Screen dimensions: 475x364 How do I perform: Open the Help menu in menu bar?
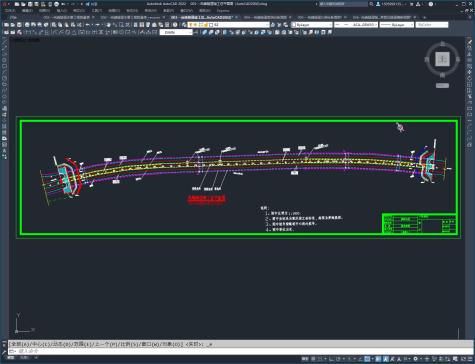click(x=204, y=11)
